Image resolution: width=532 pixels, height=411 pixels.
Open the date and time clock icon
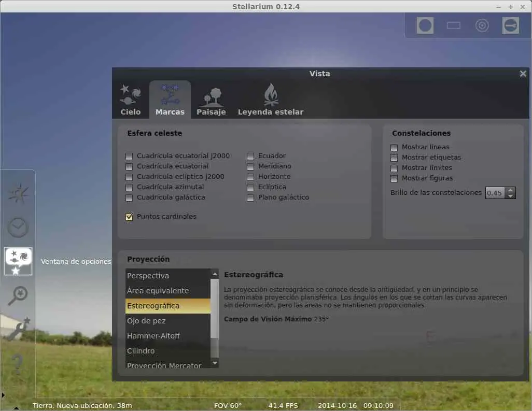point(18,227)
